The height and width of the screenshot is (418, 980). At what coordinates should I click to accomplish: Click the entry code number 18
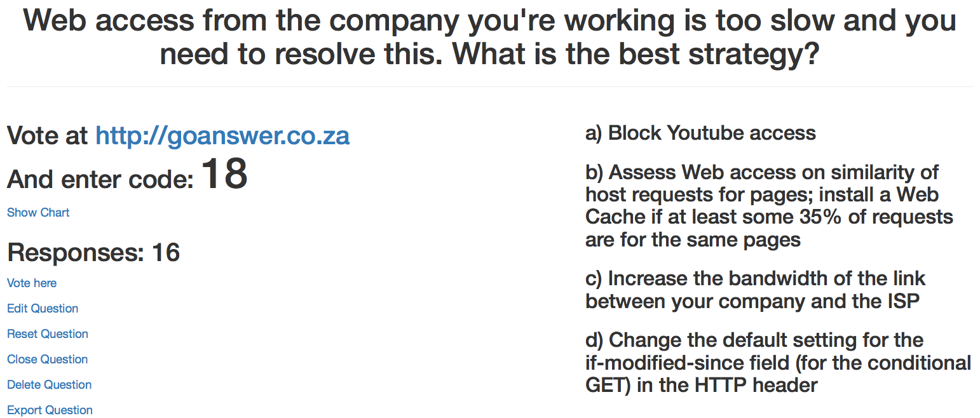point(224,174)
